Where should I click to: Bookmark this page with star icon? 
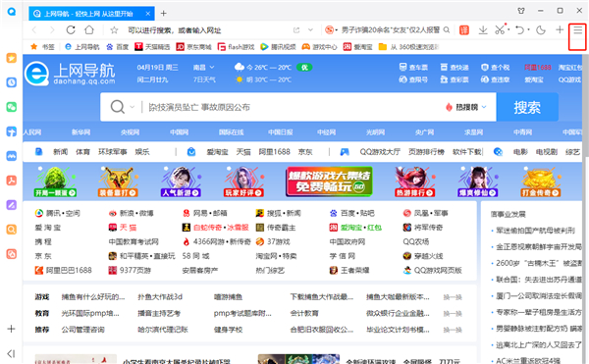tap(114, 30)
